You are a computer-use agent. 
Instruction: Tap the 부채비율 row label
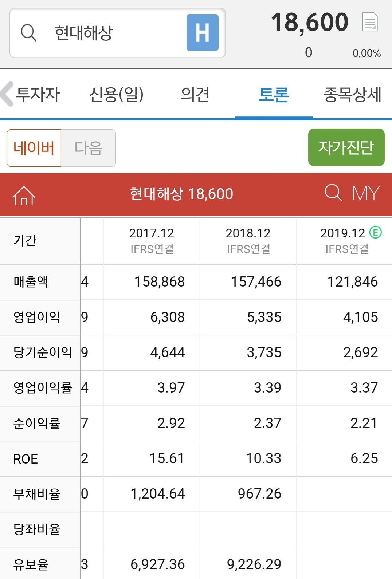36,494
